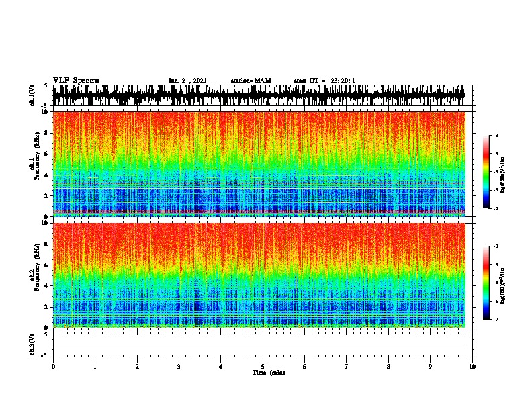532x411 pixels.
Task: Click the time axis tick label "8"
Action: (x=388, y=367)
